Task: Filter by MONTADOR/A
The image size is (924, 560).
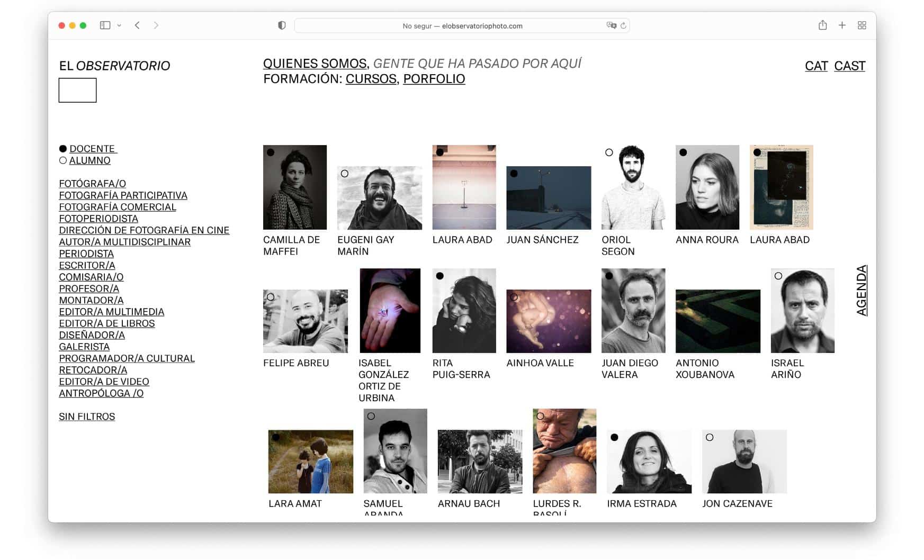Action: point(91,300)
